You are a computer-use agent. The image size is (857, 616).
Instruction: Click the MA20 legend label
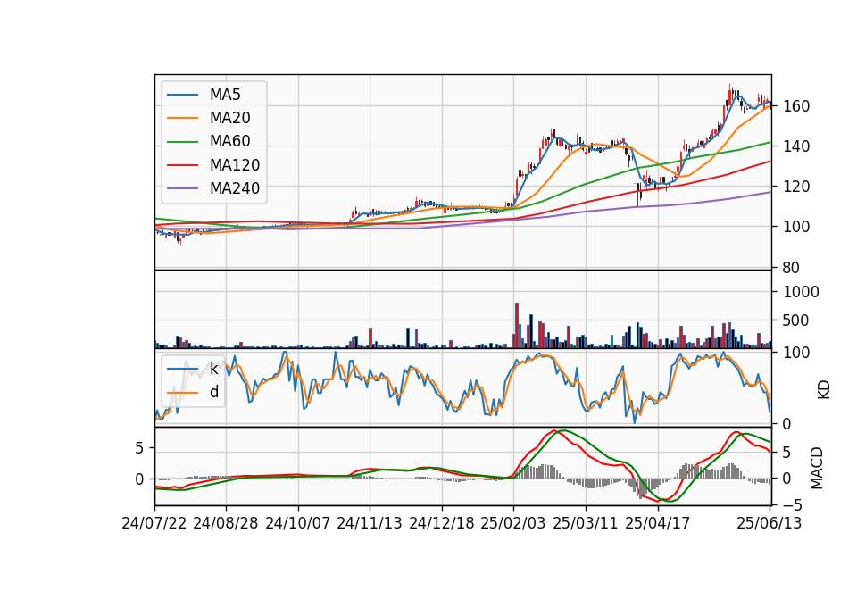[229, 118]
